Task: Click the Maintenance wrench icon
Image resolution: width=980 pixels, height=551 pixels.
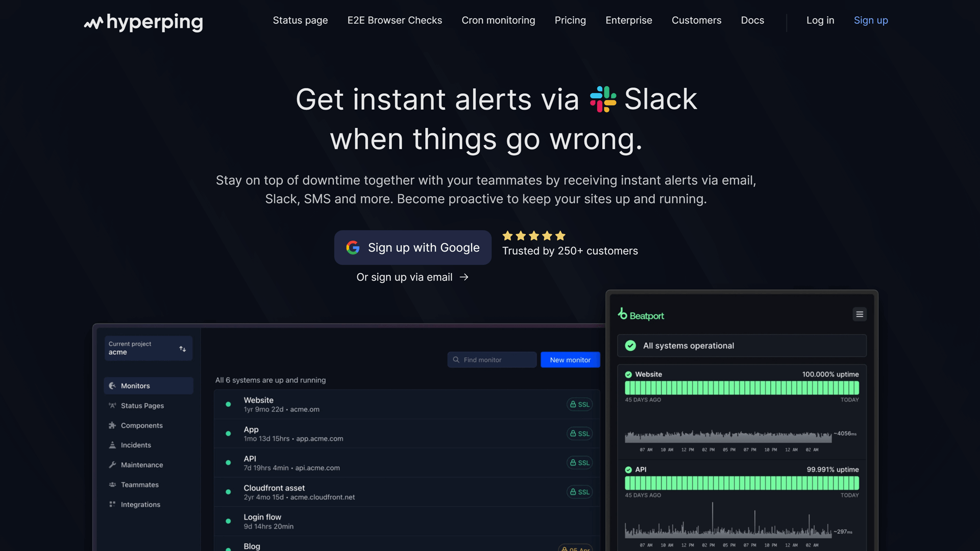Action: [112, 465]
